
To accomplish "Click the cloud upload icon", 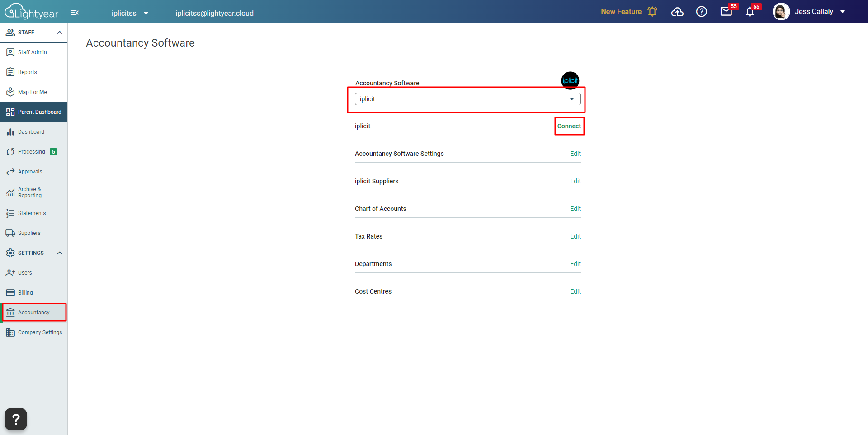I will (x=677, y=12).
